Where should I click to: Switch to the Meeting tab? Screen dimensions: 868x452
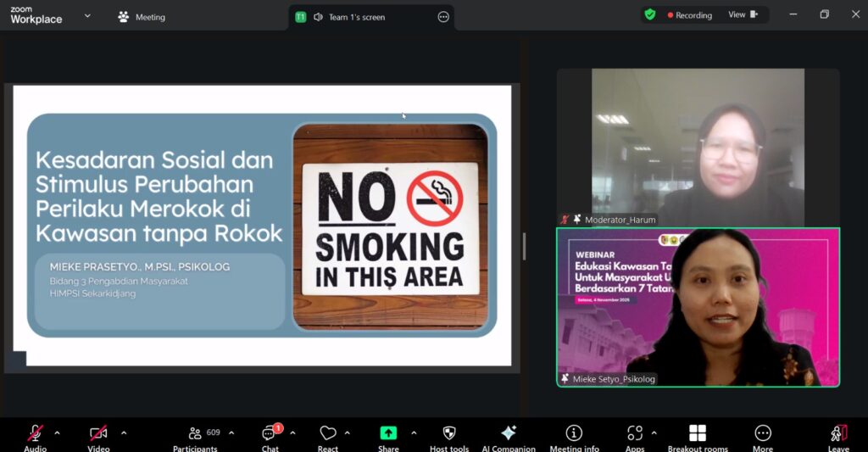(x=142, y=17)
